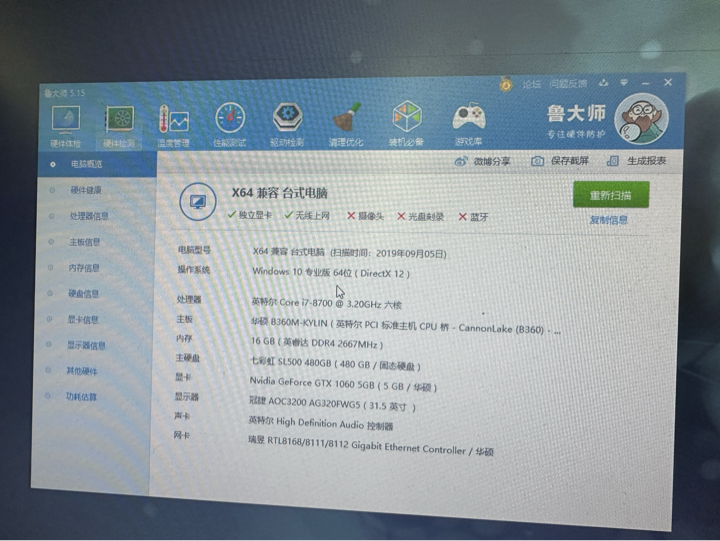Click the round computer monitor icon
This screenshot has height=541, width=720.
(x=197, y=202)
